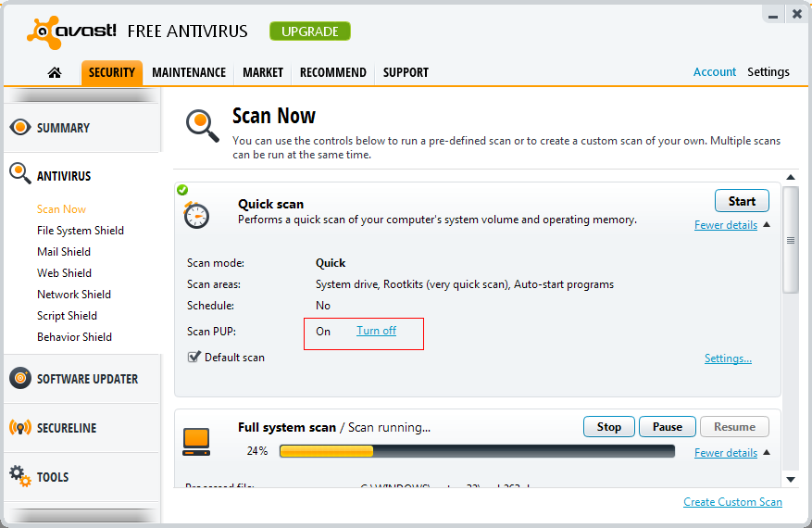
Task: Toggle the Default scan checkbox
Action: pyautogui.click(x=194, y=357)
